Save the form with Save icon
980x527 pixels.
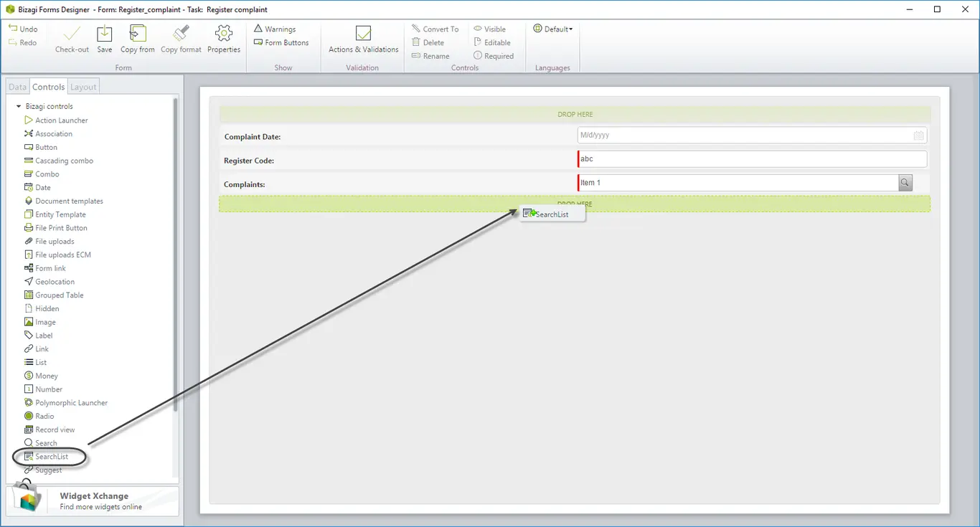point(105,34)
